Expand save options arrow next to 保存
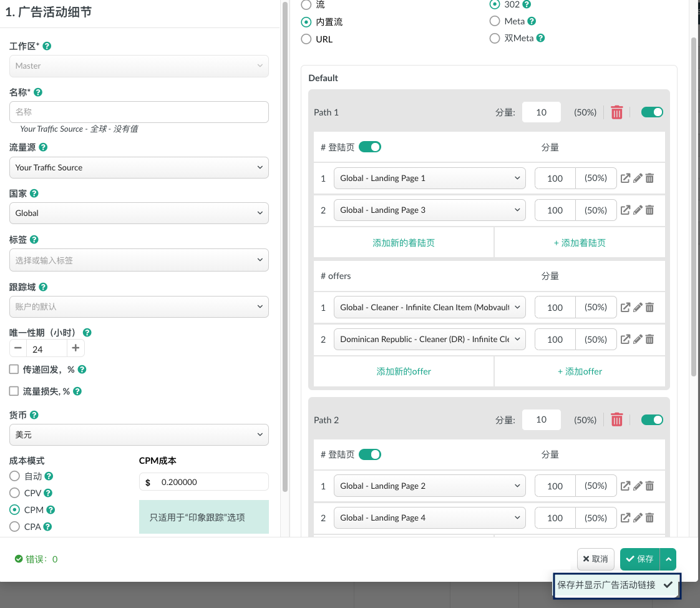The width and height of the screenshot is (700, 608). point(668,559)
